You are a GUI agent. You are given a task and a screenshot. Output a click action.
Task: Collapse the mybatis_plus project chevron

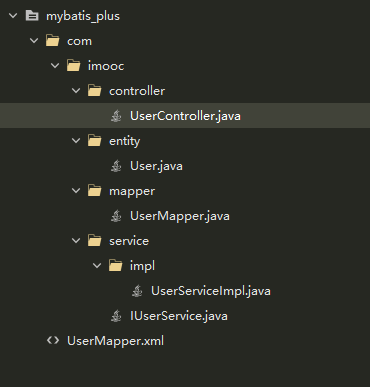(x=13, y=16)
